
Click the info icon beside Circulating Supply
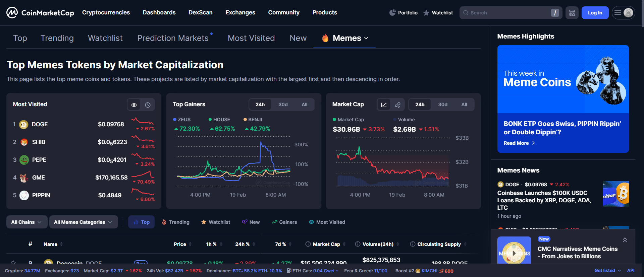coord(413,244)
